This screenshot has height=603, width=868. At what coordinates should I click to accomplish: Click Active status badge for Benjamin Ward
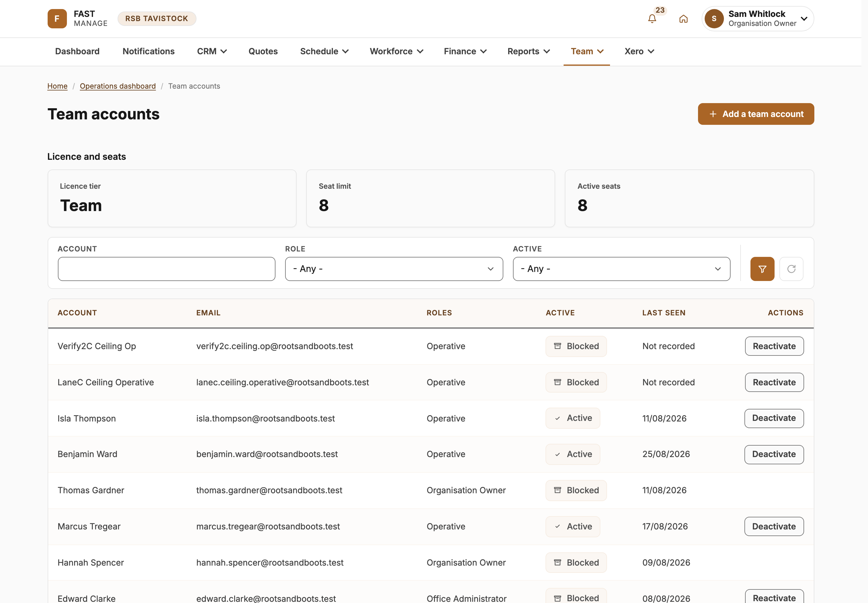click(573, 454)
